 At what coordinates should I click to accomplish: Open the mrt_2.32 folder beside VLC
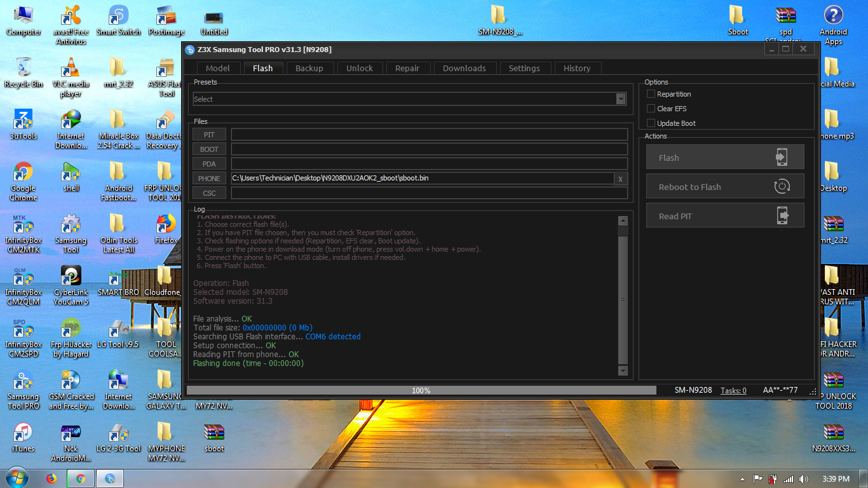coord(118,72)
